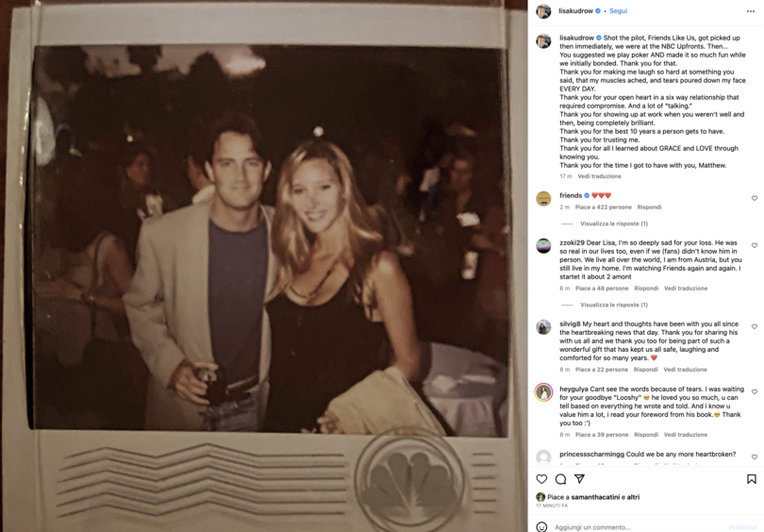Save post with bookmark icon
The image size is (764, 532).
point(752,479)
